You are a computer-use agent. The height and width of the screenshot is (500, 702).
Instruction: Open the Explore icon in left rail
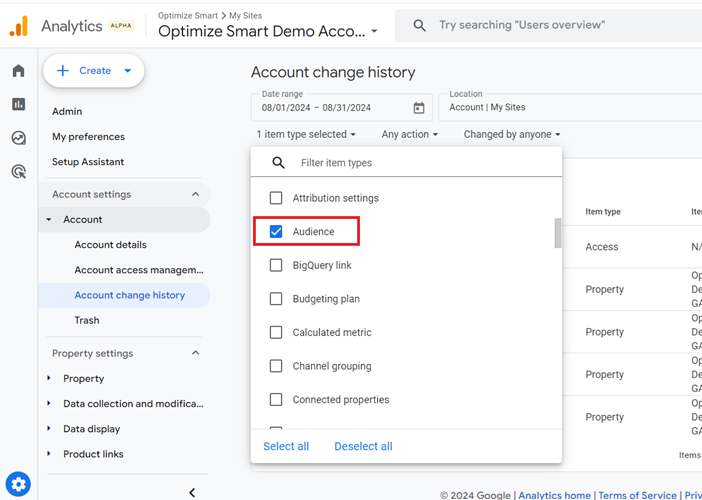pyautogui.click(x=18, y=138)
